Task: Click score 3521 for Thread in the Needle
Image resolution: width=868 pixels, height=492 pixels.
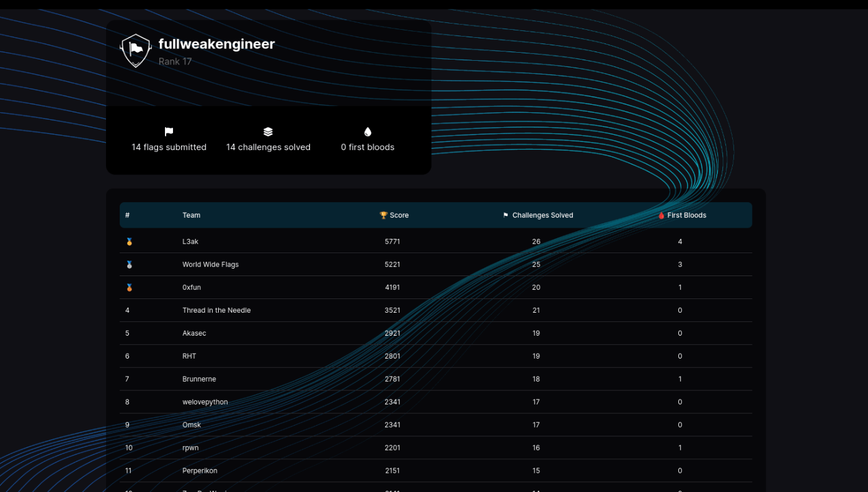Action: coord(392,310)
